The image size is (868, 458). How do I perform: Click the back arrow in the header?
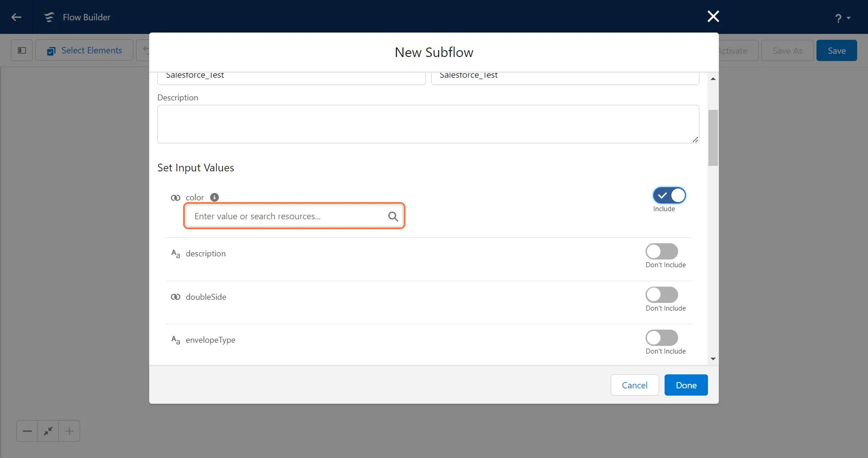point(16,17)
